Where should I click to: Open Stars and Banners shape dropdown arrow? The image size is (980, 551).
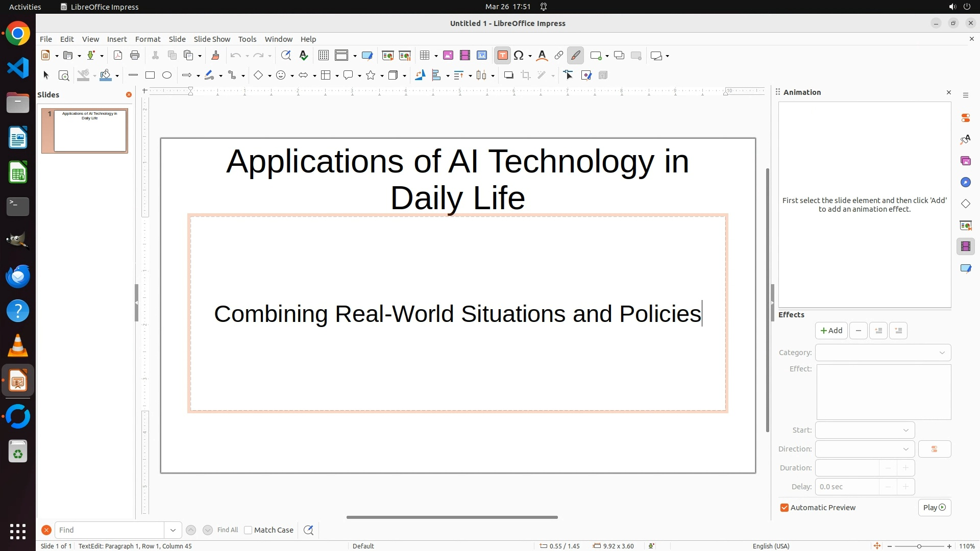tap(382, 76)
